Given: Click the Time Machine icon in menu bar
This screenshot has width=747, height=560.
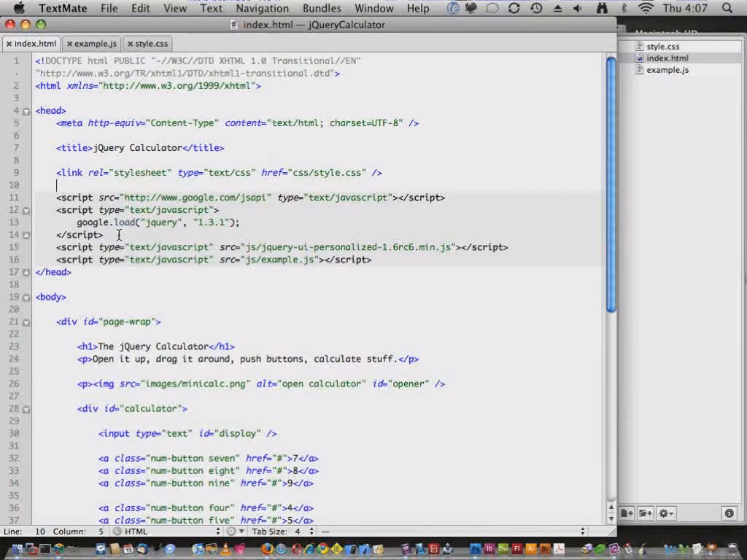Looking at the screenshot, I should click(536, 8).
